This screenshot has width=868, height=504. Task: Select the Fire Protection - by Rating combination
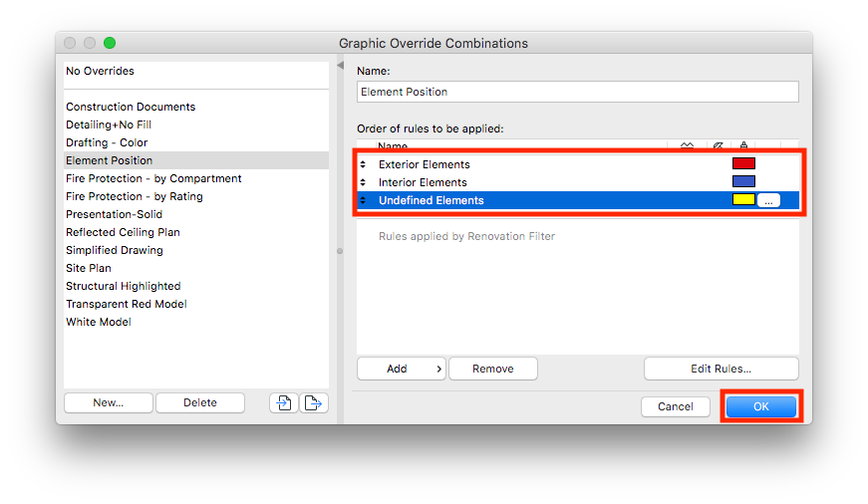135,196
